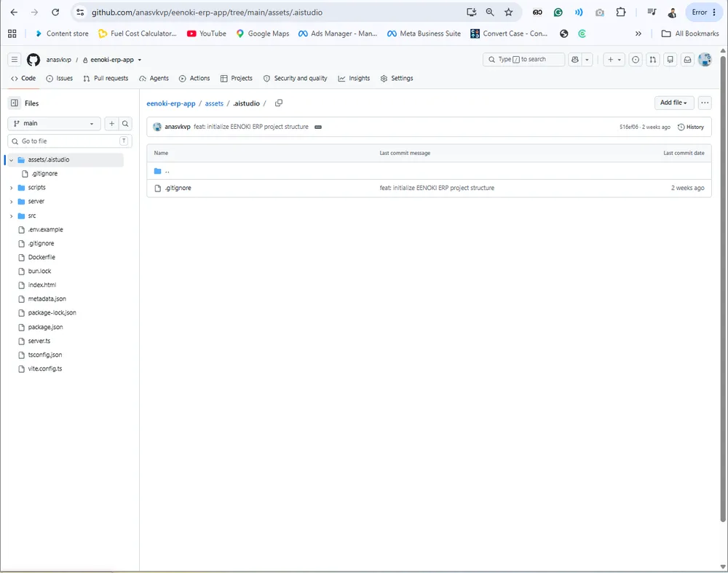
Task: Open the Add file dropdown
Action: [x=673, y=103]
